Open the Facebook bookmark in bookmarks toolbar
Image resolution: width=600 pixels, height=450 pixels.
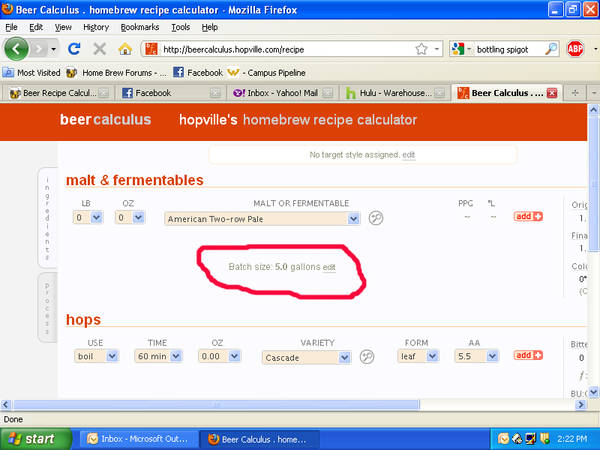pos(198,72)
